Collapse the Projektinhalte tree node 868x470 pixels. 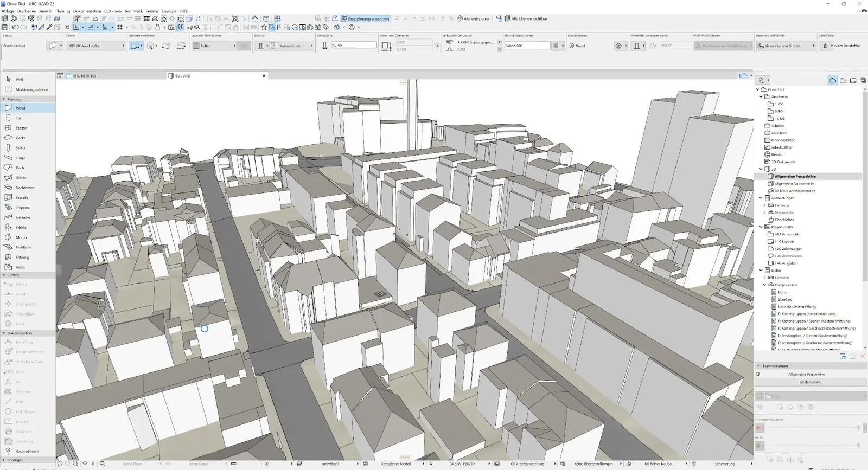pos(761,227)
